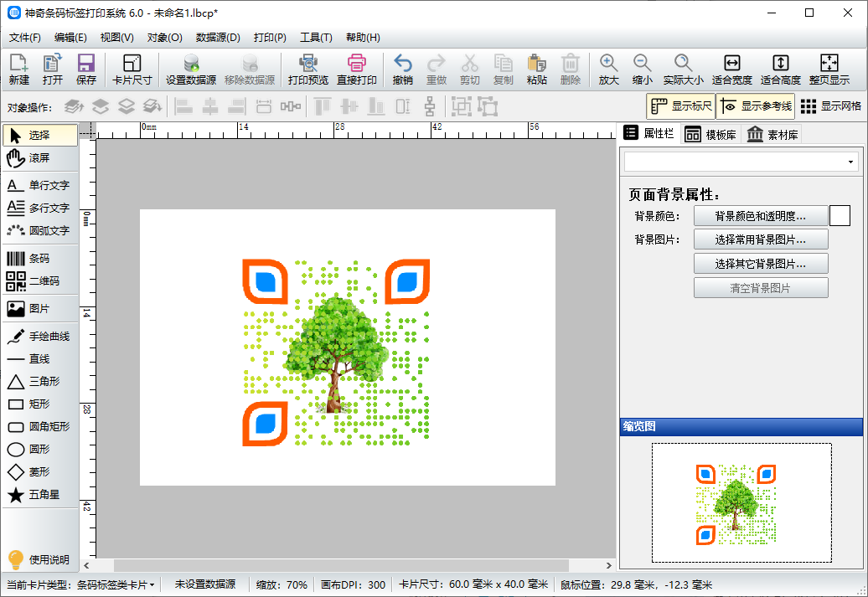This screenshot has height=597, width=868.
Task: Open the 编辑(E) menu
Action: coord(70,38)
